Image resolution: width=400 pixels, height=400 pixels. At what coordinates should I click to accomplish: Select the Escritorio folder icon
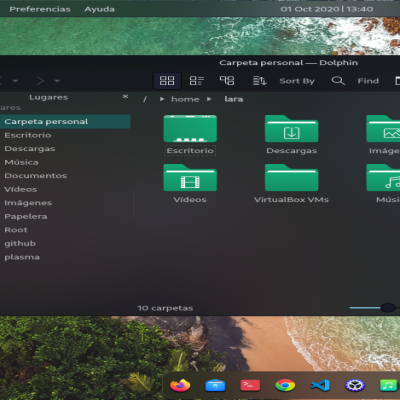click(x=190, y=129)
